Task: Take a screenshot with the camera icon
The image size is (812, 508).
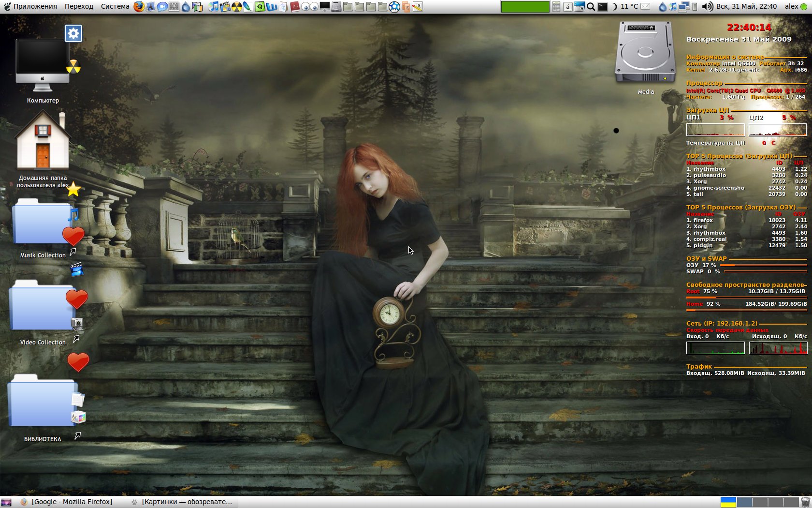Action: 579,7
